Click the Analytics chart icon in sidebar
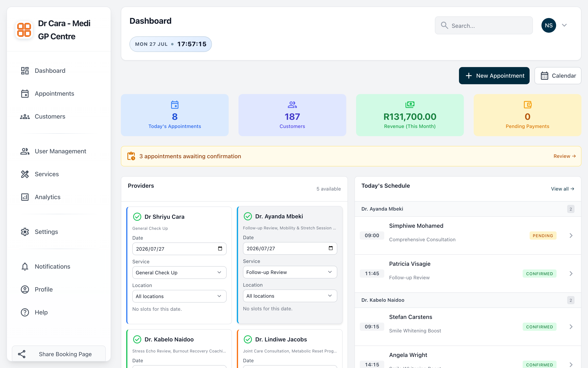The image size is (588, 368). [x=25, y=197]
